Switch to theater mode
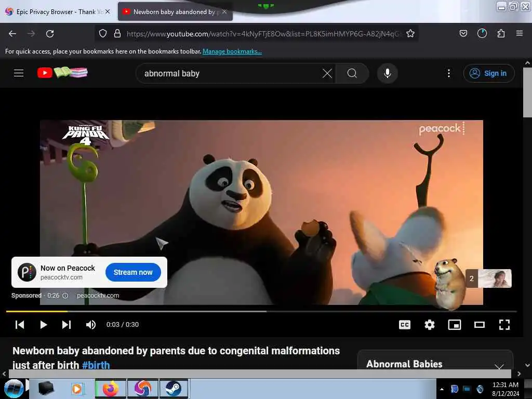 point(479,325)
